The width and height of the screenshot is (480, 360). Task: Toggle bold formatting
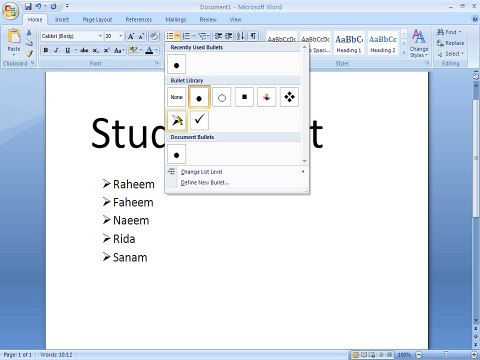point(46,50)
